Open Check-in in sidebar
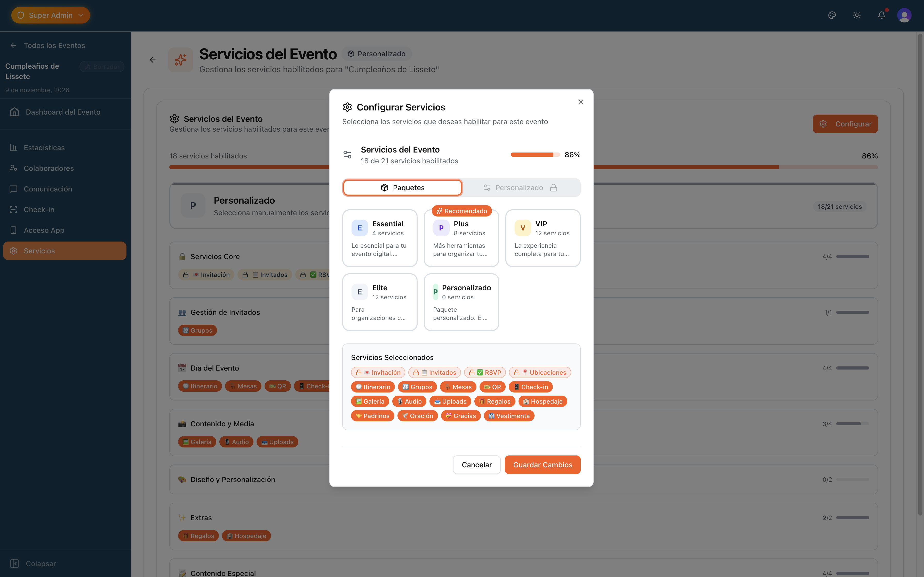Screen dimensions: 924x577 point(65,210)
